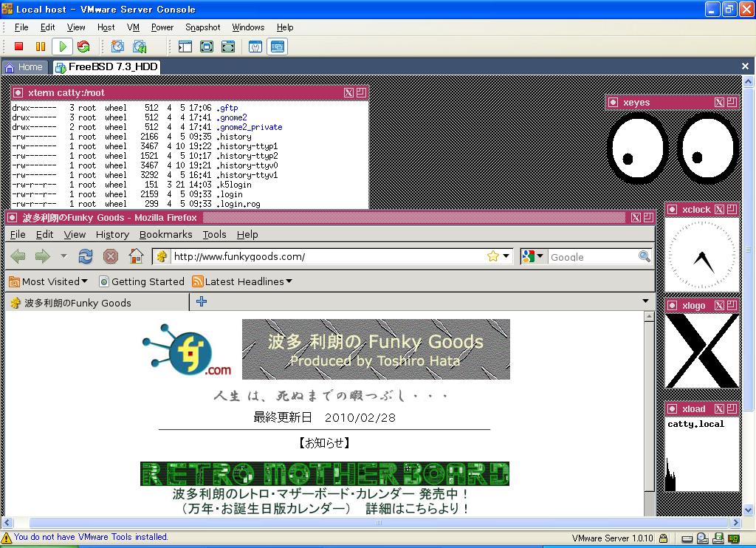
Task: Click the console view toolbar icon
Action: [x=278, y=47]
